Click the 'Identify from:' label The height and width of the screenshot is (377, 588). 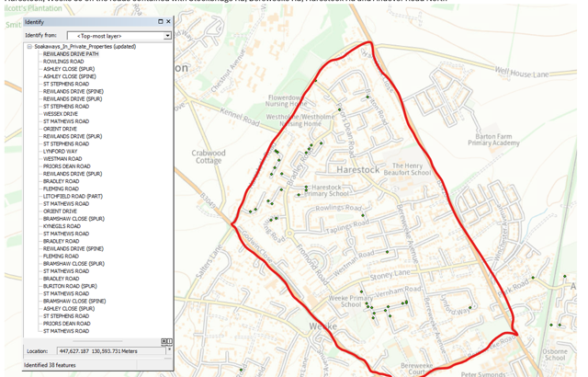click(40, 35)
